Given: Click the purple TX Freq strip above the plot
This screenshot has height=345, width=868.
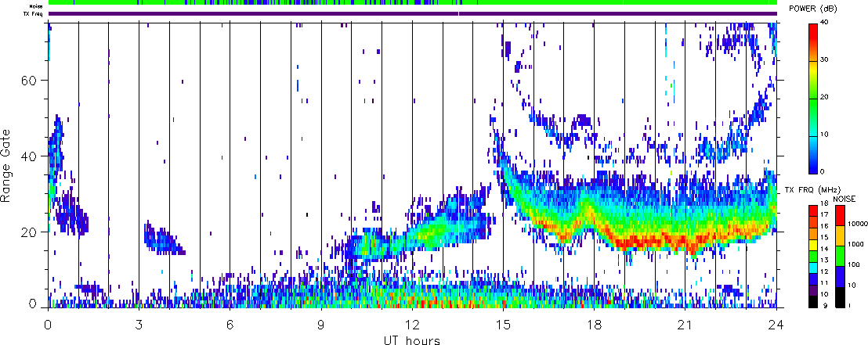Looking at the screenshot, I should click(412, 13).
